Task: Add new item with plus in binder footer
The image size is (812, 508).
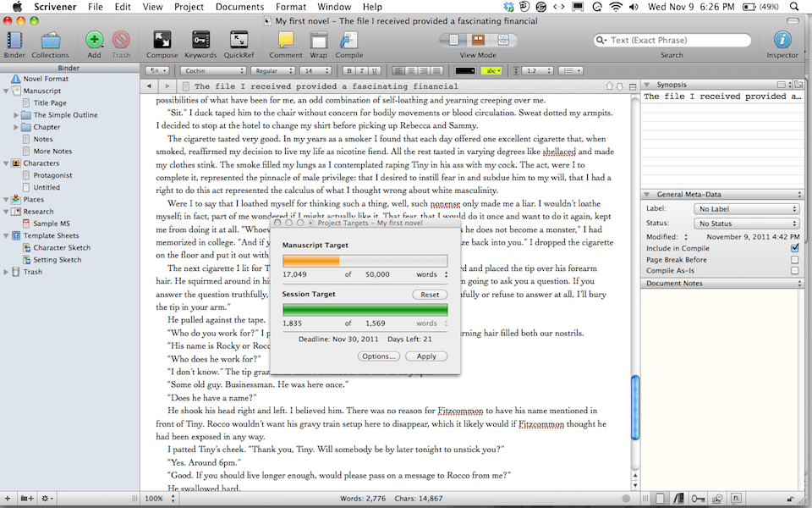Action: click(x=8, y=498)
